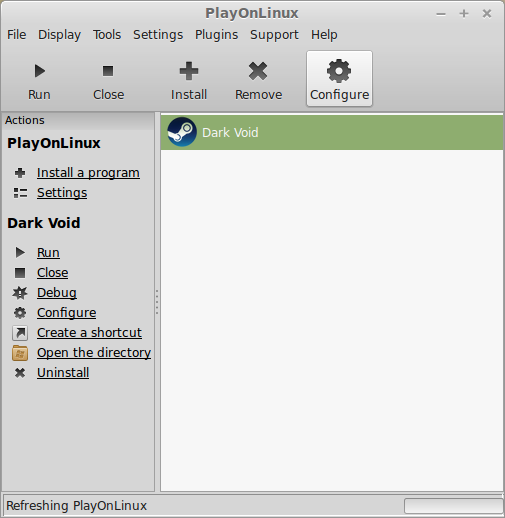The height and width of the screenshot is (518, 505).
Task: Click the Create a shortcut link
Action: [x=89, y=333]
